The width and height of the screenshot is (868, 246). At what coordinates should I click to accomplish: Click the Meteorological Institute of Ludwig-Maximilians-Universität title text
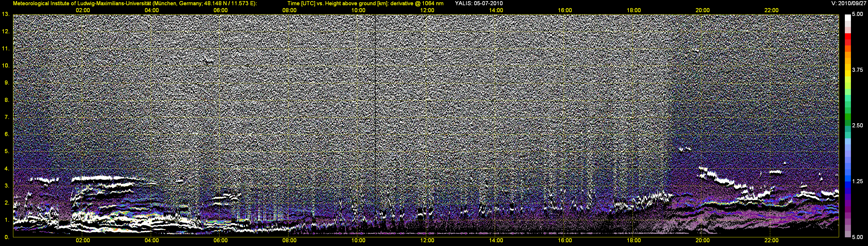[135, 3]
